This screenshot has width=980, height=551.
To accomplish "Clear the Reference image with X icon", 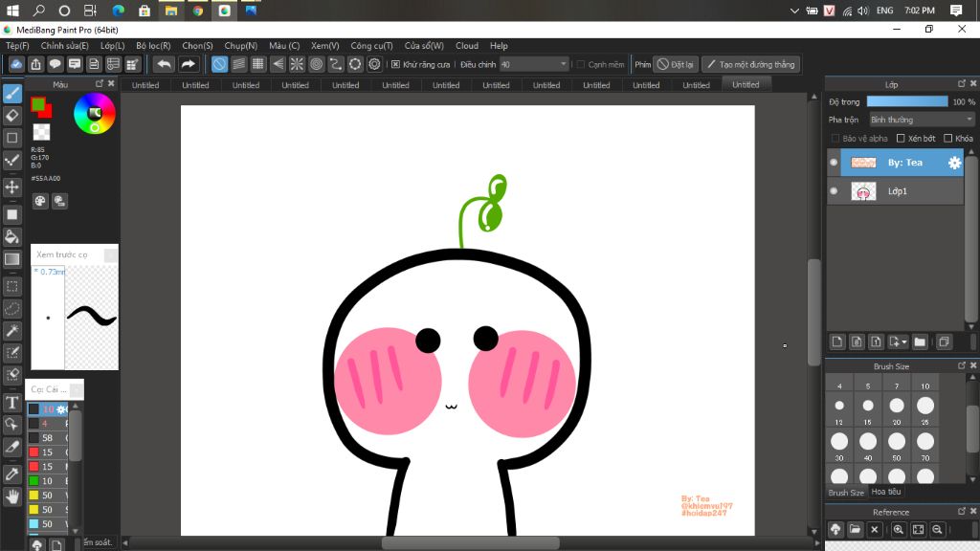I will point(875,529).
